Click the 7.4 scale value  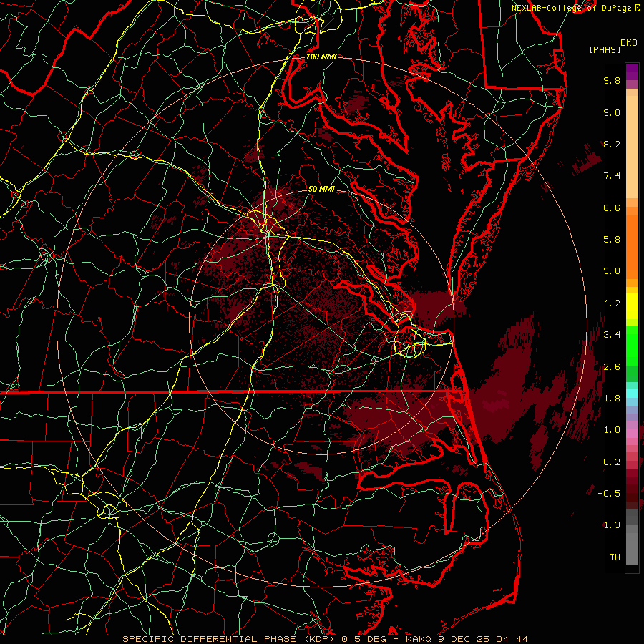[x=612, y=176]
